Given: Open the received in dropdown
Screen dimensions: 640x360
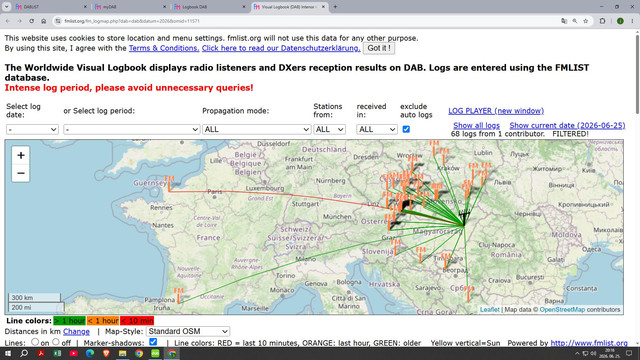Looking at the screenshot, I should click(377, 129).
